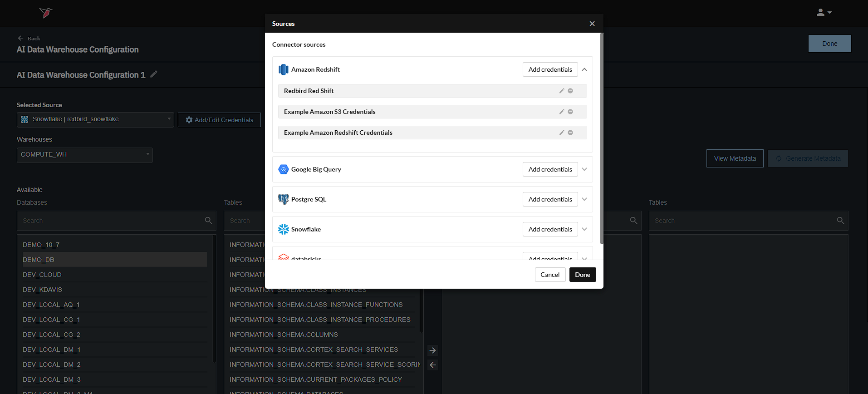
Task: Click the Google Big Query logo icon
Action: pyautogui.click(x=284, y=169)
